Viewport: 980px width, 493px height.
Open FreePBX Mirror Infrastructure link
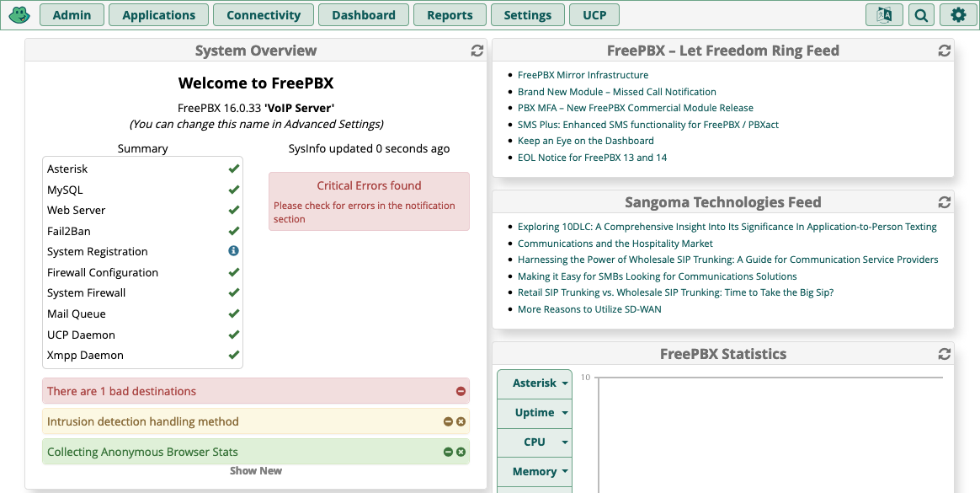[583, 75]
